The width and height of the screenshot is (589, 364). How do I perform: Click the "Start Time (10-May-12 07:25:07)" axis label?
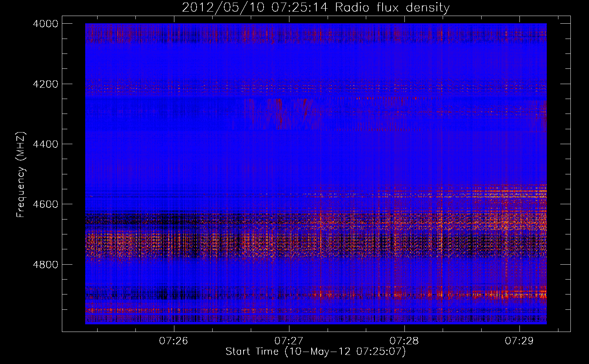click(316, 352)
